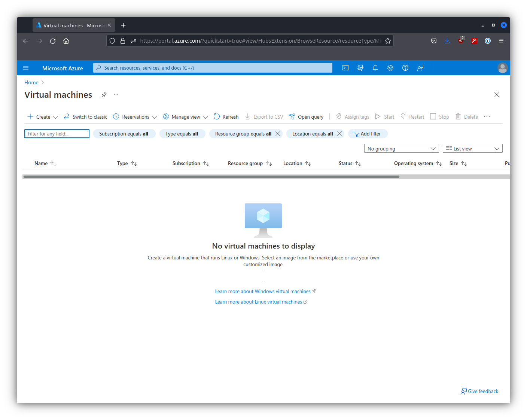Image resolution: width=527 pixels, height=420 pixels.
Task: Open the notifications bell
Action: (x=375, y=68)
